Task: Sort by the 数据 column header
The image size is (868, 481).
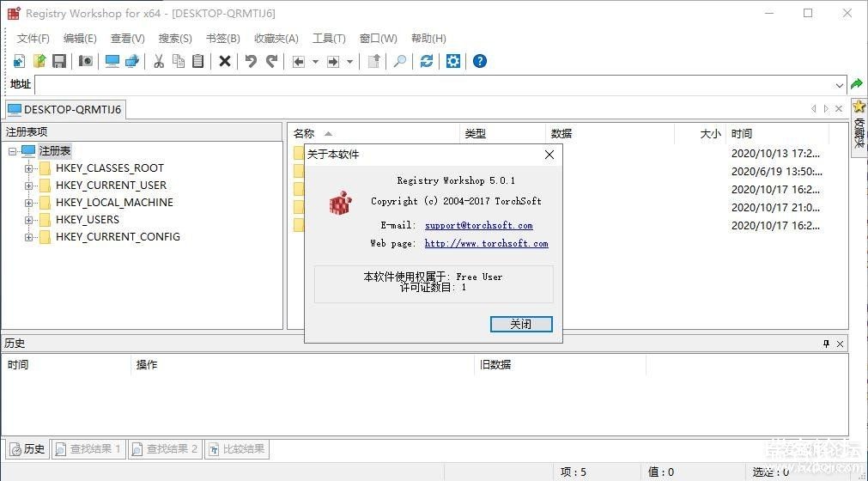Action: (610, 133)
